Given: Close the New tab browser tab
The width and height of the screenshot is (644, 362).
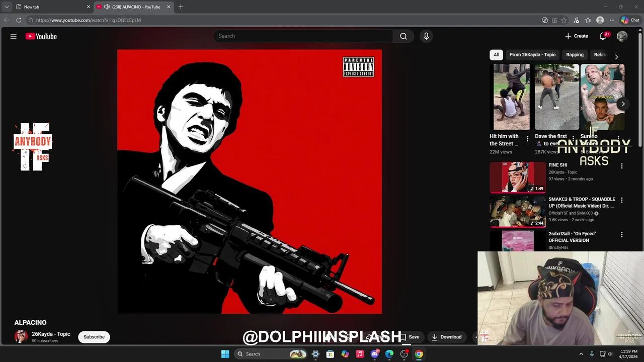Looking at the screenshot, I should coord(89,7).
